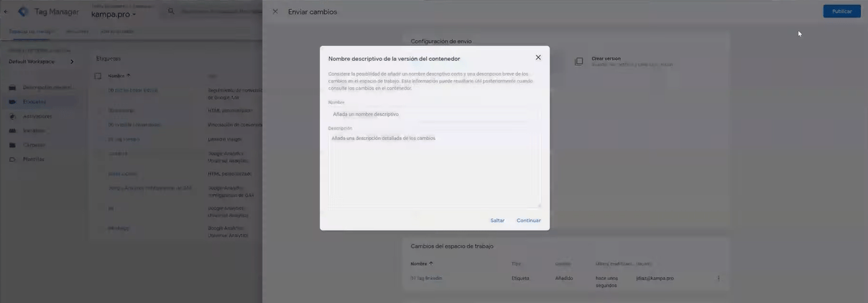Viewport: 868px width, 303px height.
Task: Open Carpetas in the left sidebar
Action: coord(34,145)
